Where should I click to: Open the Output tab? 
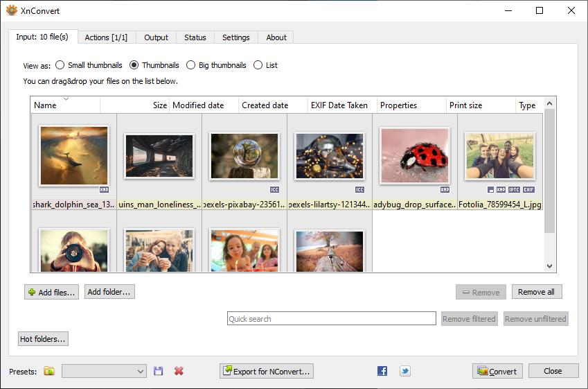point(156,37)
